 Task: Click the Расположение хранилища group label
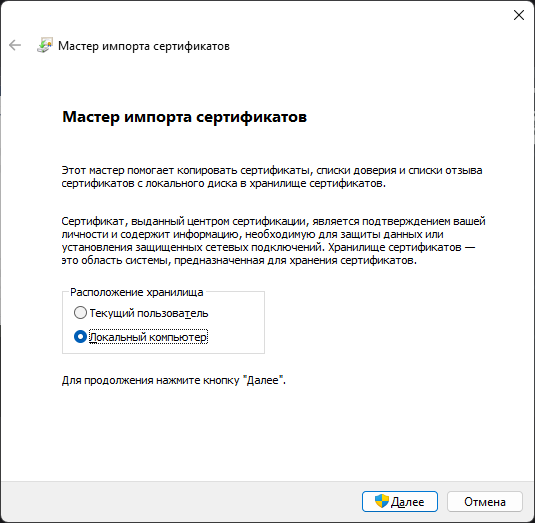136,292
